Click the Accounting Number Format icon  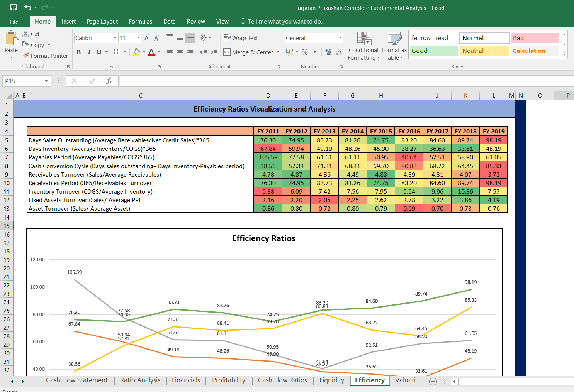click(x=289, y=52)
